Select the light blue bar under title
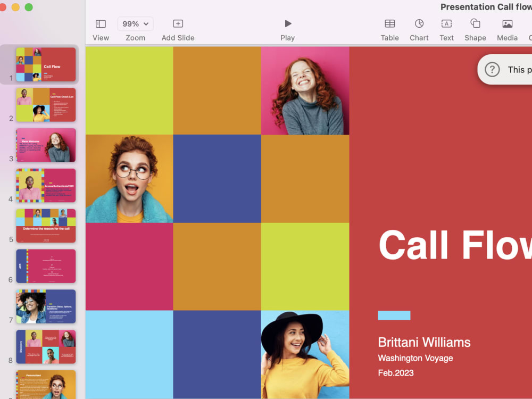This screenshot has width=532, height=399. (394, 315)
